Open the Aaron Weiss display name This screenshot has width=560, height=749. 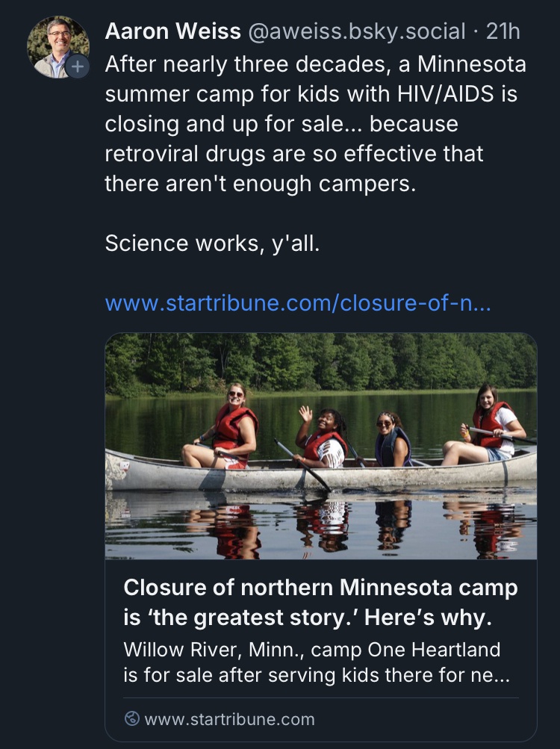(172, 31)
